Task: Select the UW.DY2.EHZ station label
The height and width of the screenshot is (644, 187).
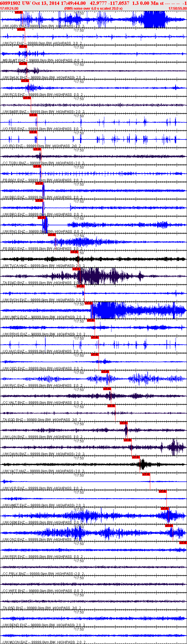Action: pos(13,43)
